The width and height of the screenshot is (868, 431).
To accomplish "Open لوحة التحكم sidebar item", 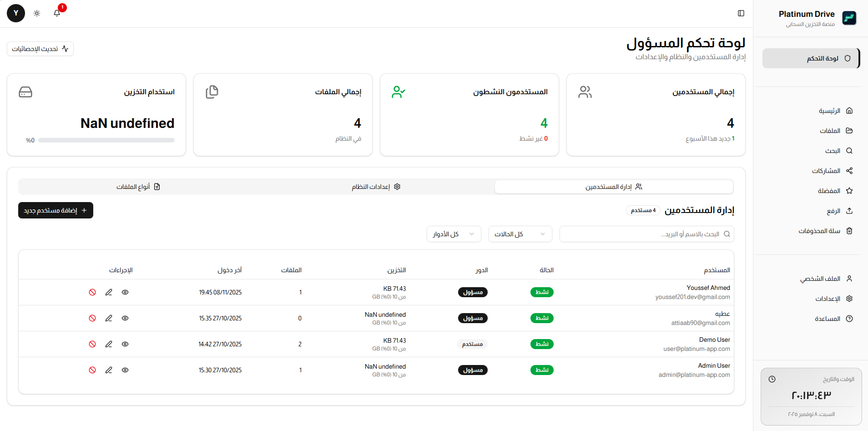I will click(810, 58).
